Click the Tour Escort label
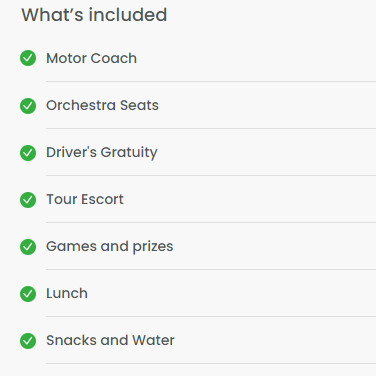This screenshot has width=376, height=376. (85, 199)
